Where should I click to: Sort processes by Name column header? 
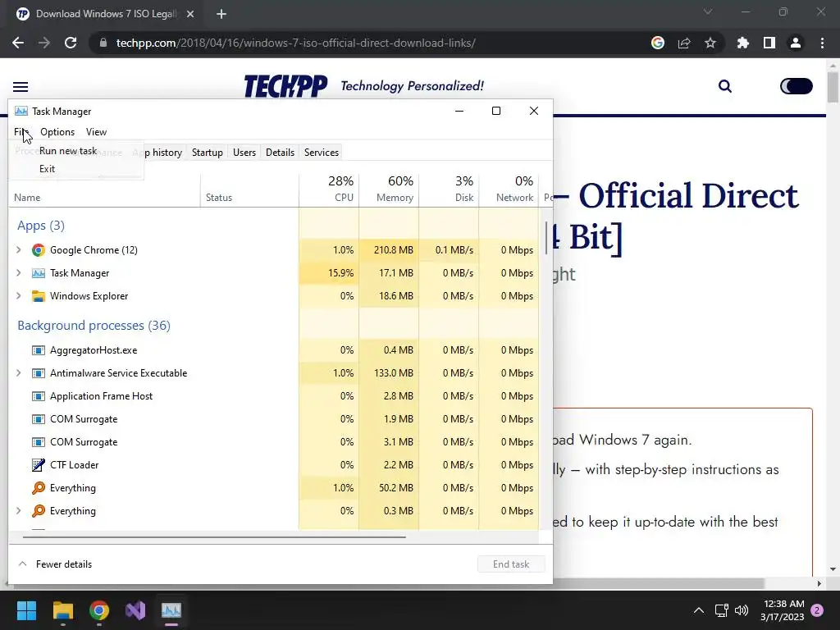pyautogui.click(x=104, y=189)
